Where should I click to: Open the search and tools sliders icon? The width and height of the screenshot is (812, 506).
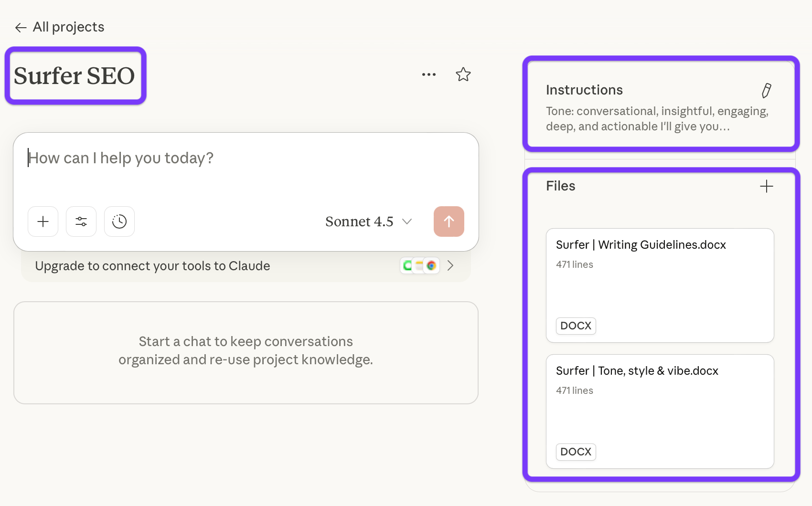[81, 221]
